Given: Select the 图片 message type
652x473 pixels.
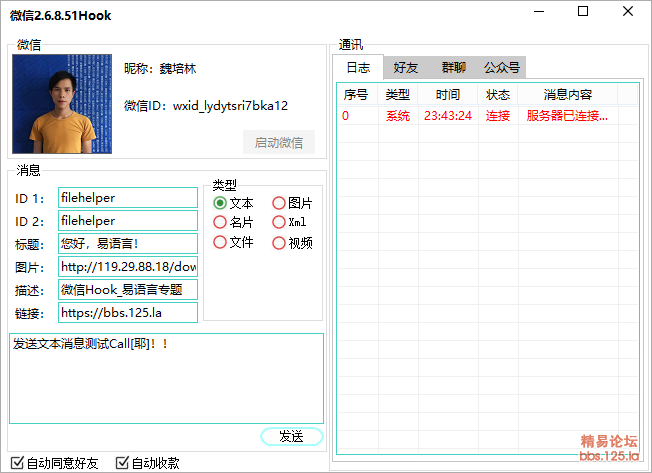Looking at the screenshot, I should (292, 203).
